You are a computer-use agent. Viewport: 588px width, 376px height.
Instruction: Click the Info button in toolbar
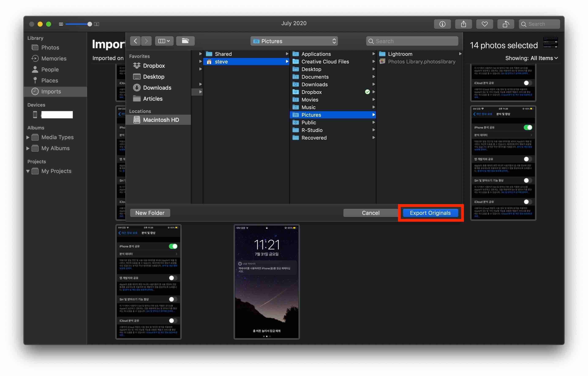[442, 24]
